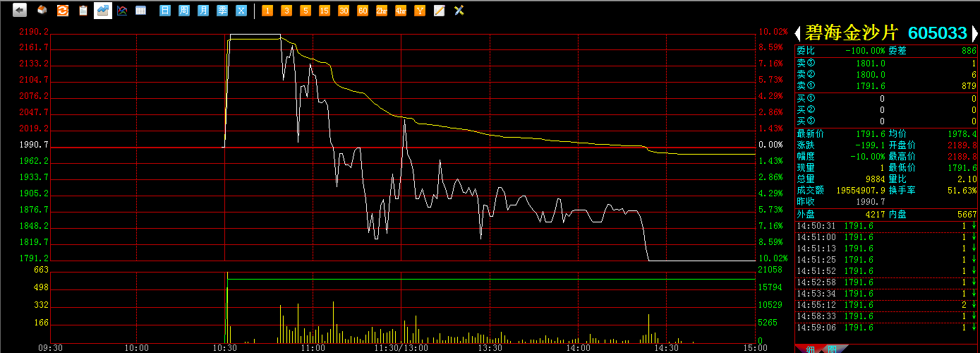The image size is (980, 353).
Task: Select the quarterly 季 period button
Action: 222,11
